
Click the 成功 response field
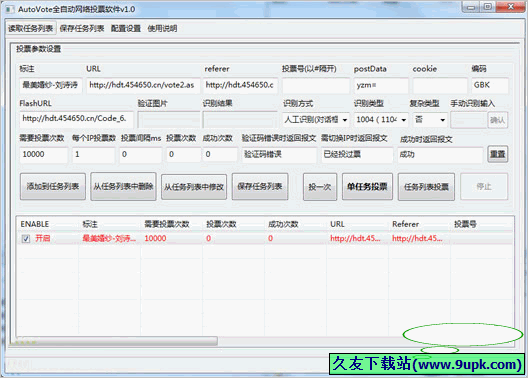tap(440, 154)
